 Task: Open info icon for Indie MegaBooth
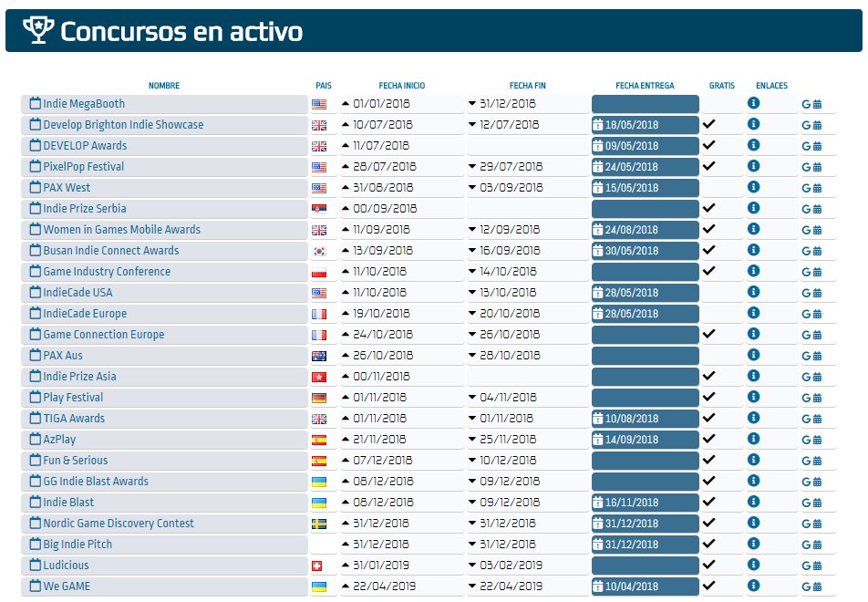[x=753, y=103]
